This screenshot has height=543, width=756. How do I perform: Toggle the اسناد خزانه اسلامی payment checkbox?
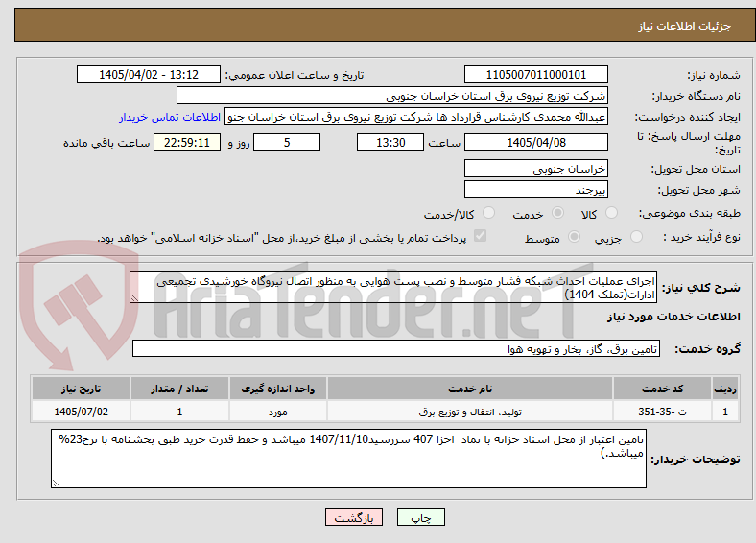coord(481,236)
